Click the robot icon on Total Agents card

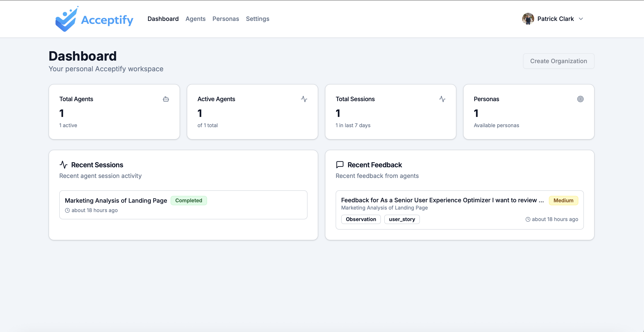(x=166, y=99)
